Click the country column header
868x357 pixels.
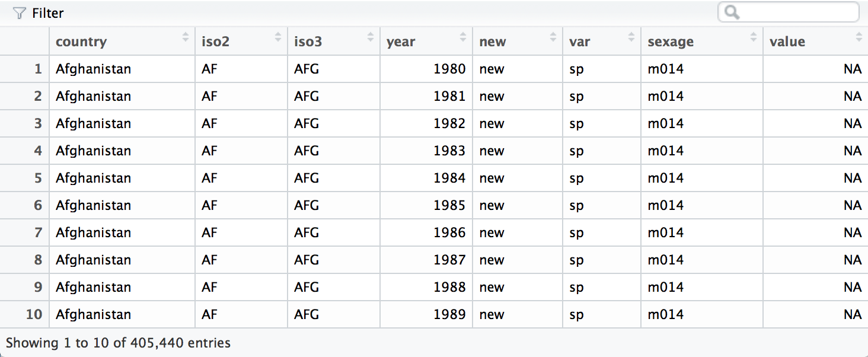[x=81, y=42]
